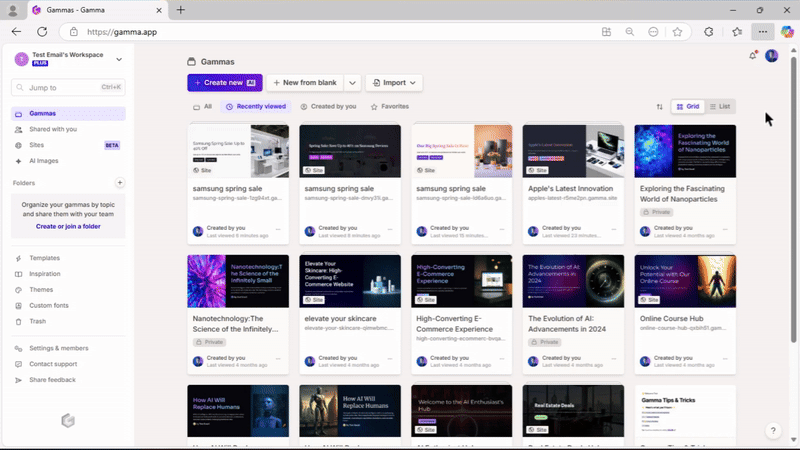Image resolution: width=800 pixels, height=450 pixels.
Task: Expand the Import dropdown
Action: (x=393, y=83)
